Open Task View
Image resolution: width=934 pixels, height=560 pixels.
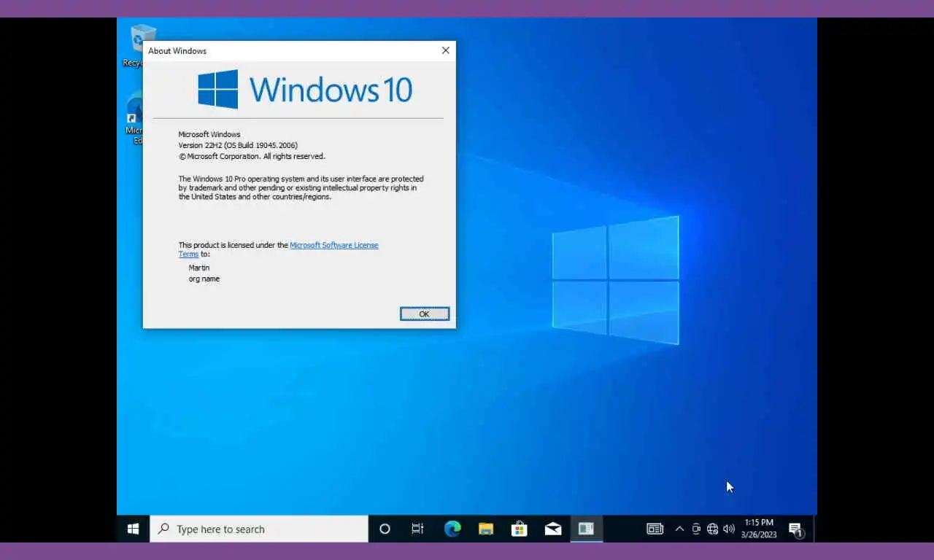coord(417,529)
